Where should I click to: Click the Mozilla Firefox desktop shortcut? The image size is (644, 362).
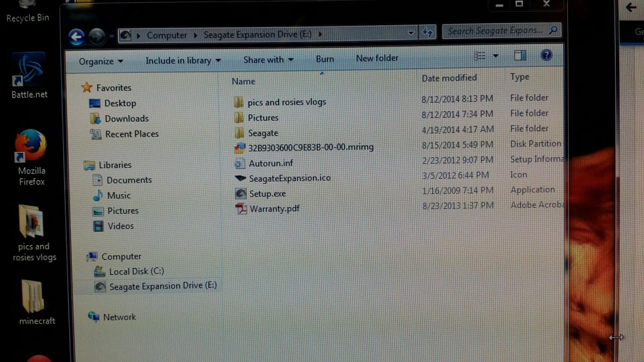(31, 158)
